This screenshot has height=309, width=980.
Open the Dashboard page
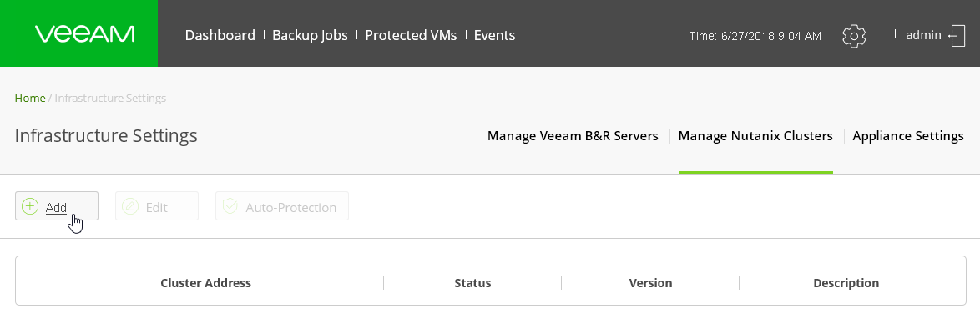[x=220, y=35]
